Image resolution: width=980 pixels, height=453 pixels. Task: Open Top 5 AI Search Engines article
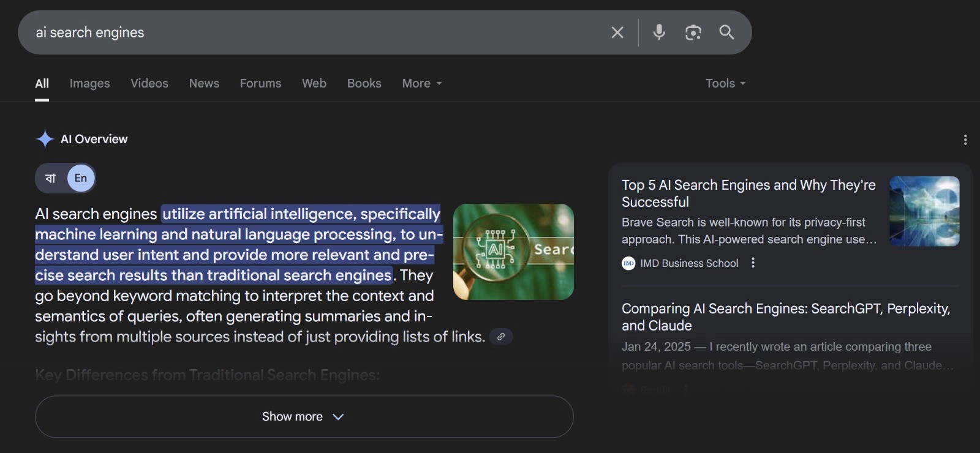tap(748, 193)
